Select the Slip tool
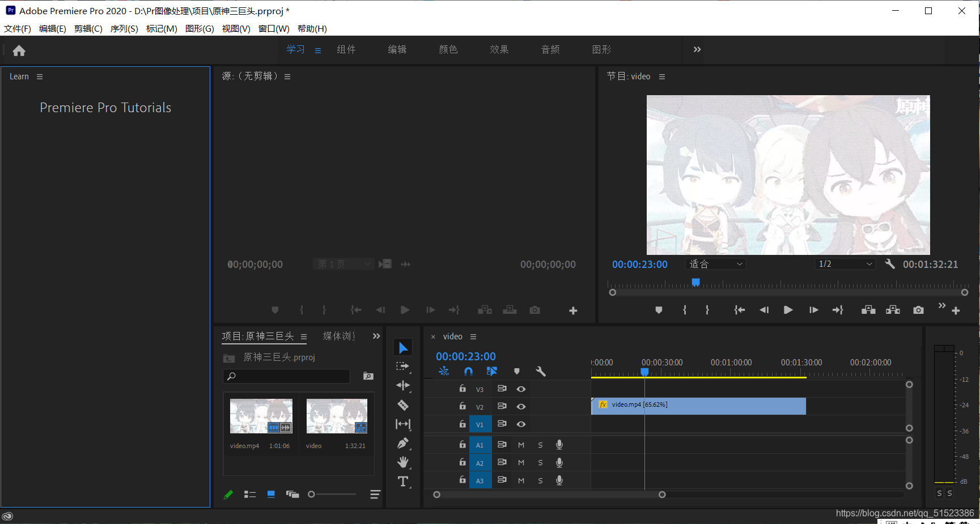This screenshot has height=524, width=980. [x=403, y=424]
